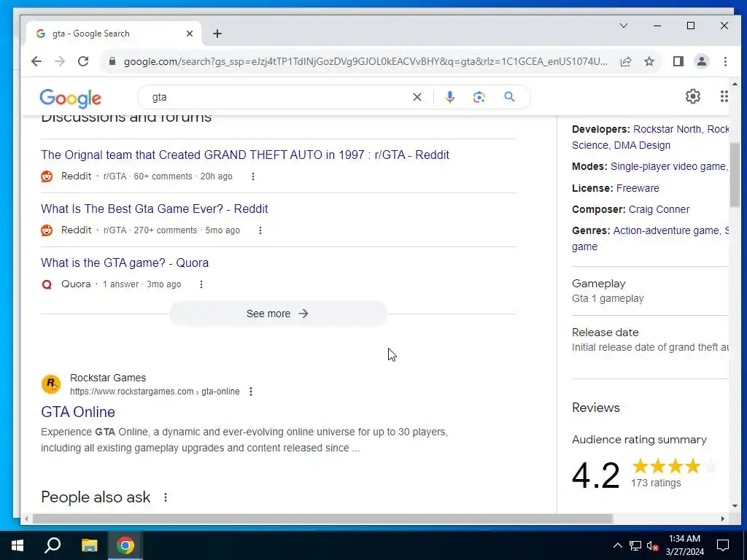Screen dimensions: 747x560
Task: Open the taskbar clock and date
Action: coord(684,545)
